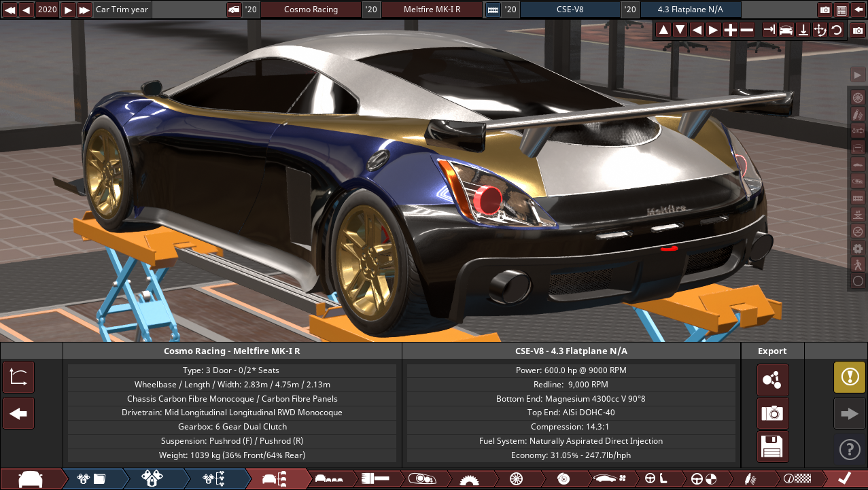Click the Export share nodes icon
868x490 pixels.
[x=773, y=380]
